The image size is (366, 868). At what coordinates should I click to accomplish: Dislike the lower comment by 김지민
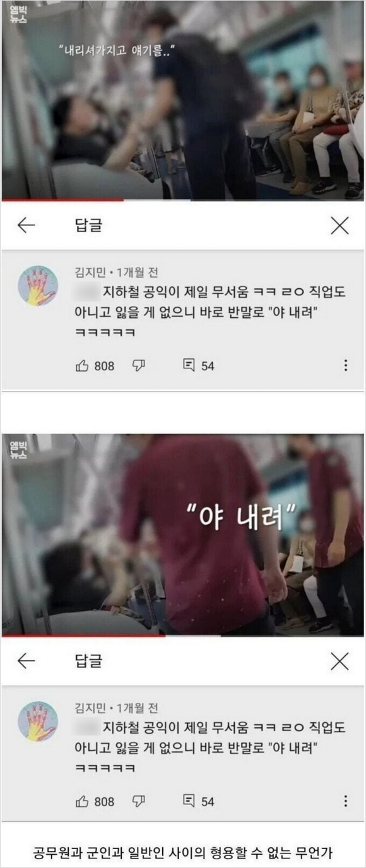(139, 801)
